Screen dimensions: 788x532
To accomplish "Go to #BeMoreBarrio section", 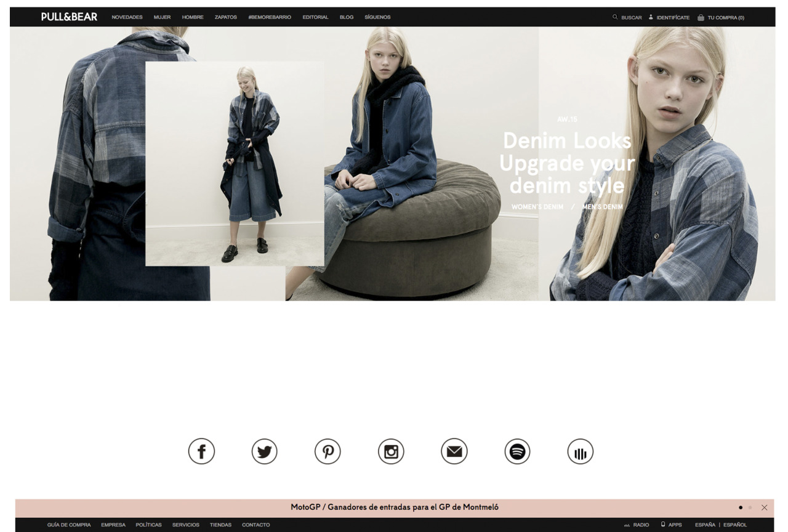I will pyautogui.click(x=270, y=17).
